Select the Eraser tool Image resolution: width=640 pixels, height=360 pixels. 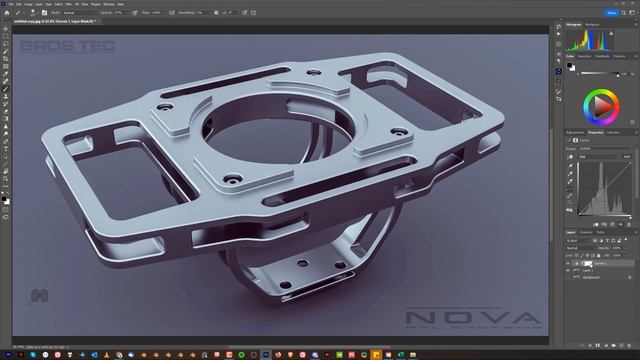point(5,111)
